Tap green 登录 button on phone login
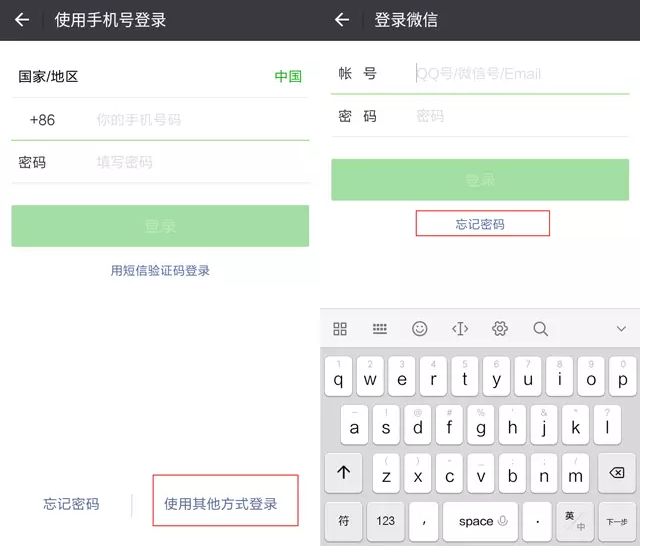Viewport: 648px width, 553px height. pos(160,226)
